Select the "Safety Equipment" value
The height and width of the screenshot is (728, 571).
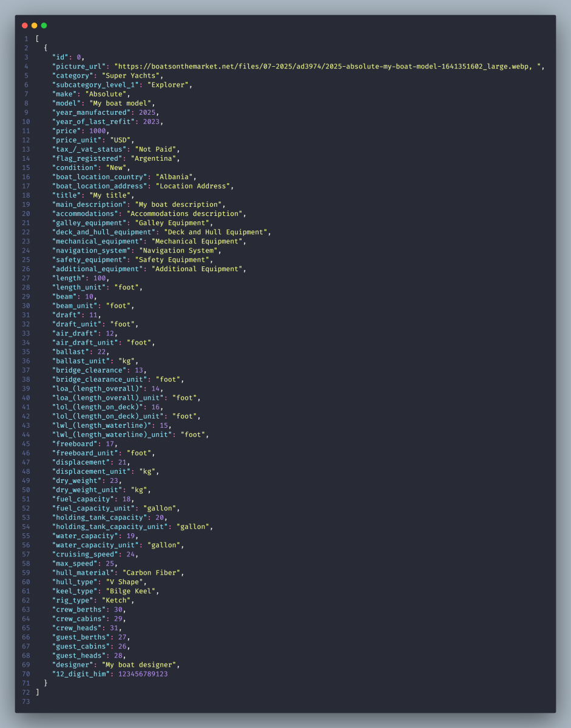[x=172, y=260]
